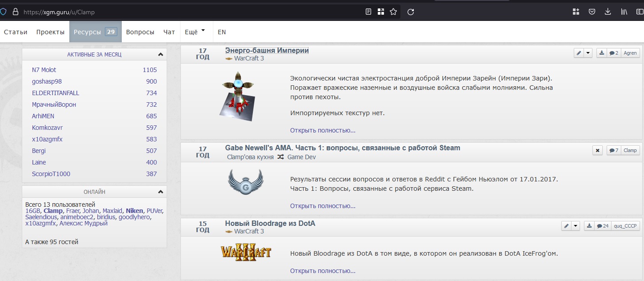Open user Komkozavr in the active list
644x281 pixels.
point(47,128)
